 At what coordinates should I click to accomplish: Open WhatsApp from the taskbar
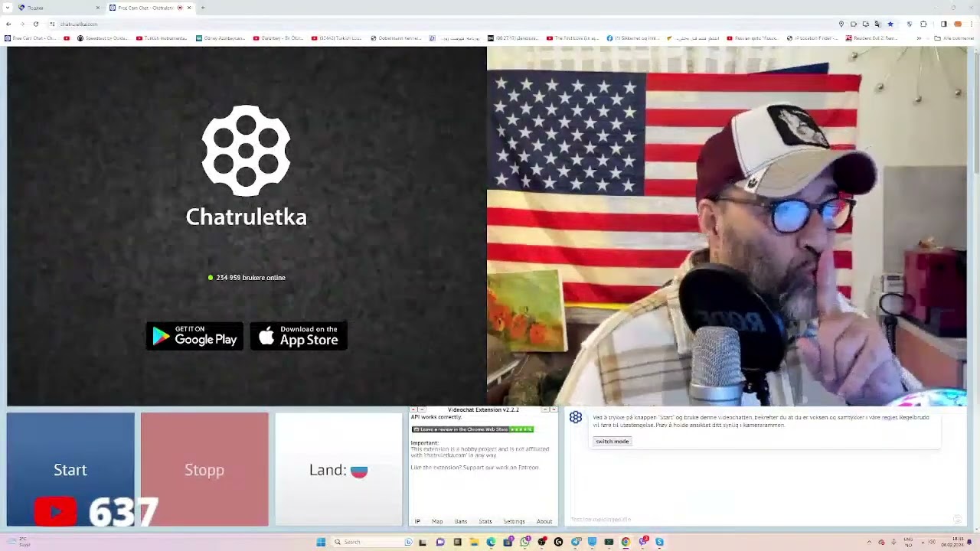(x=524, y=542)
